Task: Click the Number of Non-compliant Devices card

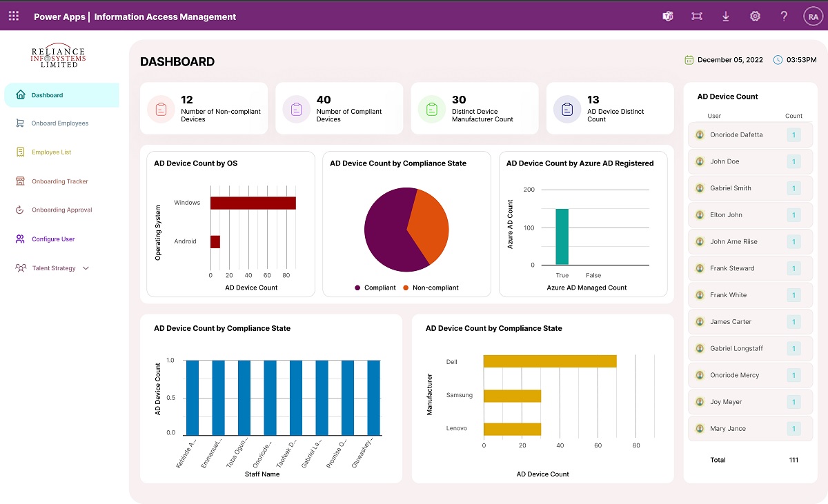Action: click(204, 108)
